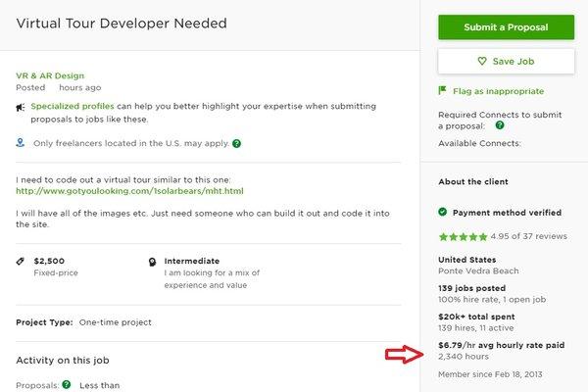The height and width of the screenshot is (392, 588).
Task: Open the gotyoulooking.com virtual tour link
Action: click(x=129, y=191)
